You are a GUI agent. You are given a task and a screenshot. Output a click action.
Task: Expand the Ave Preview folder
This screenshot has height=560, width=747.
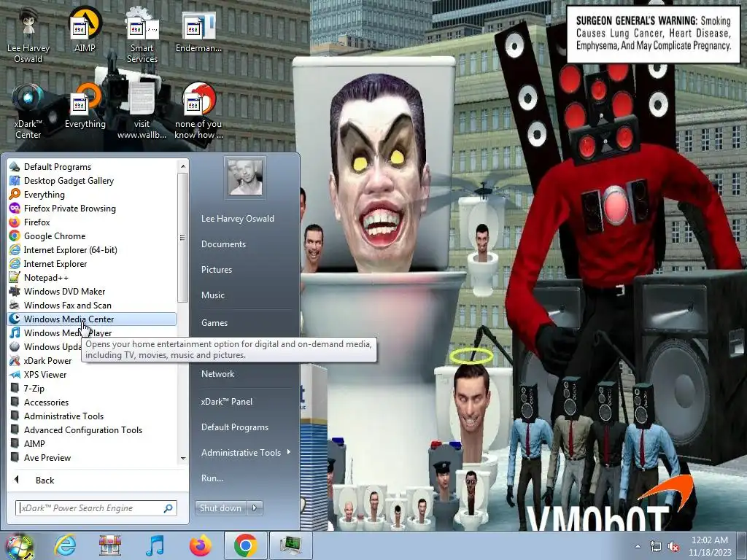click(x=92, y=457)
